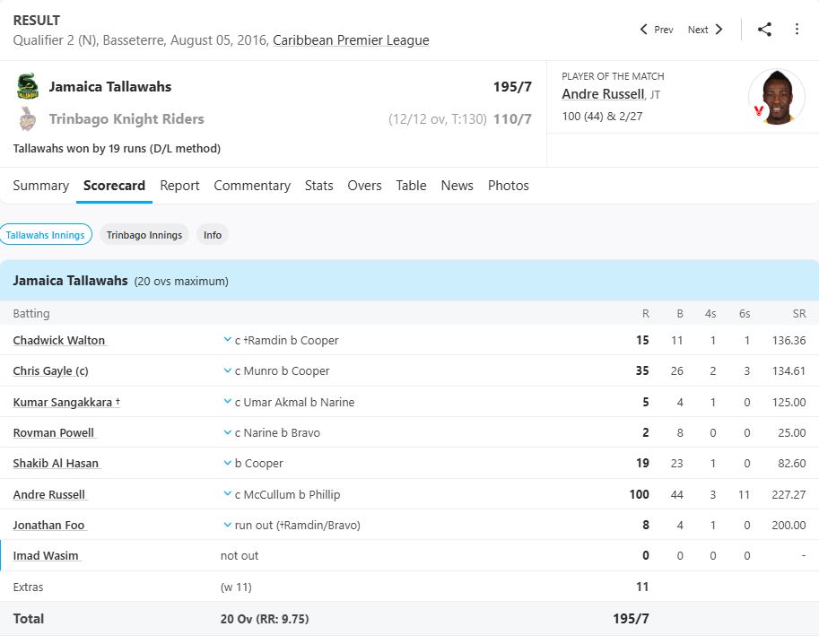Click the Trinbago Knight Riders team logo

coord(27,118)
